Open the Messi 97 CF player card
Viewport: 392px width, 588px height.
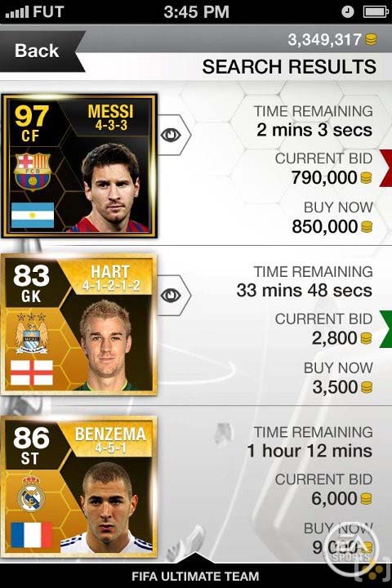click(79, 166)
